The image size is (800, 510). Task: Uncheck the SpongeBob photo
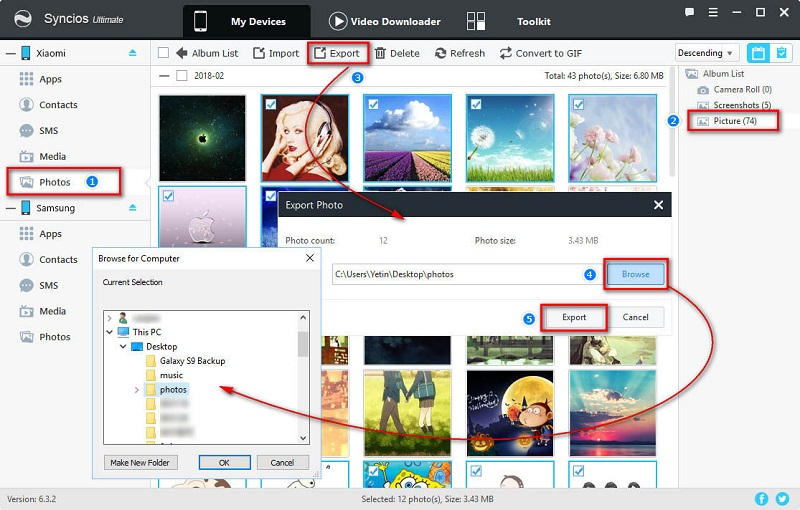pyautogui.click(x=373, y=471)
